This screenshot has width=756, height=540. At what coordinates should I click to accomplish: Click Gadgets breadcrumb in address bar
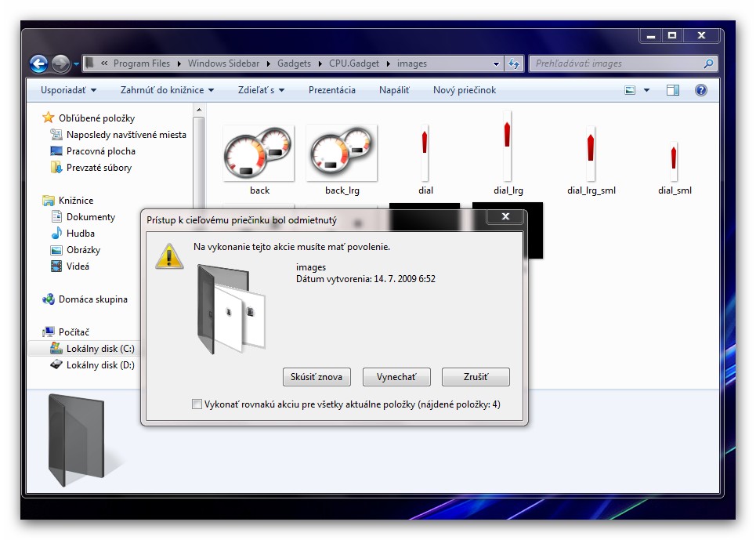click(294, 63)
